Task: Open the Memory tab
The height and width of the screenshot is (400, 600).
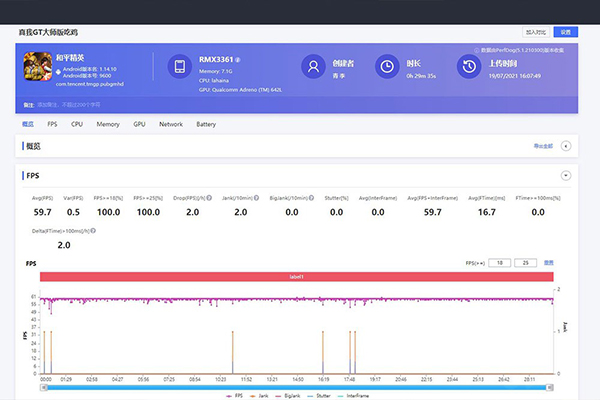Action: (x=108, y=125)
